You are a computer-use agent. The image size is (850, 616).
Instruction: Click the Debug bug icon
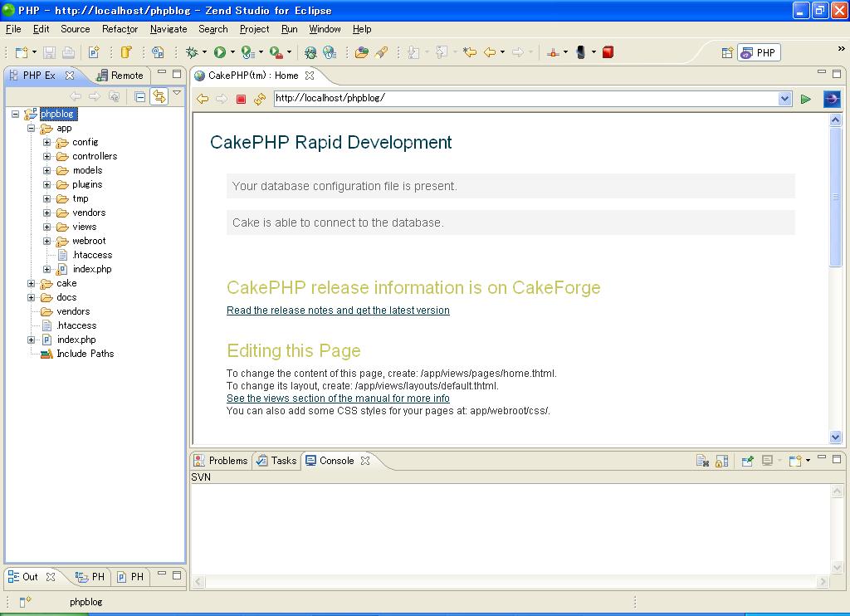(x=192, y=52)
